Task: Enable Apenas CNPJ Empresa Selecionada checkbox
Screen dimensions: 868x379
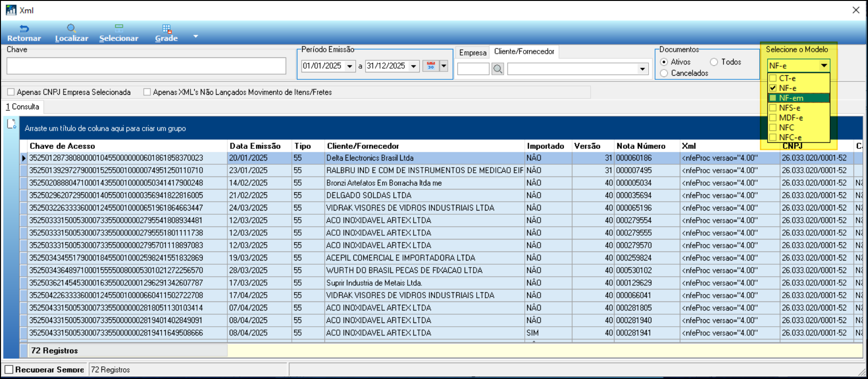Action: tap(11, 92)
